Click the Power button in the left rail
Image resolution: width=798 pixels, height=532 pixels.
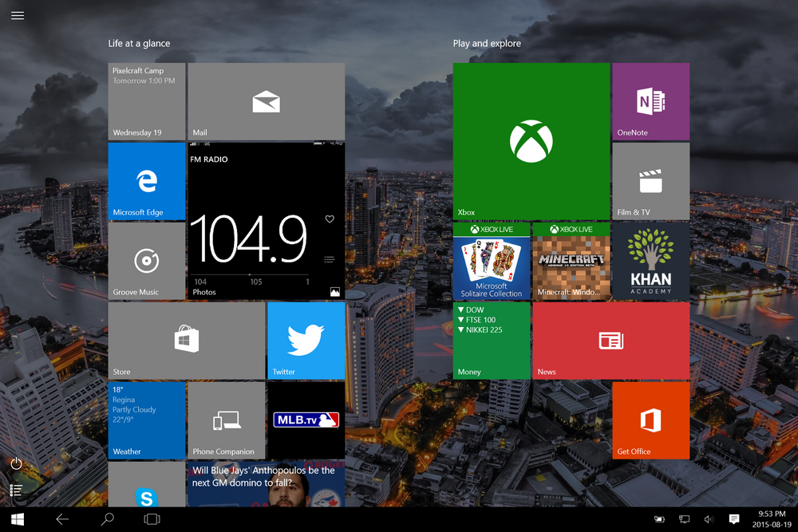point(16,463)
